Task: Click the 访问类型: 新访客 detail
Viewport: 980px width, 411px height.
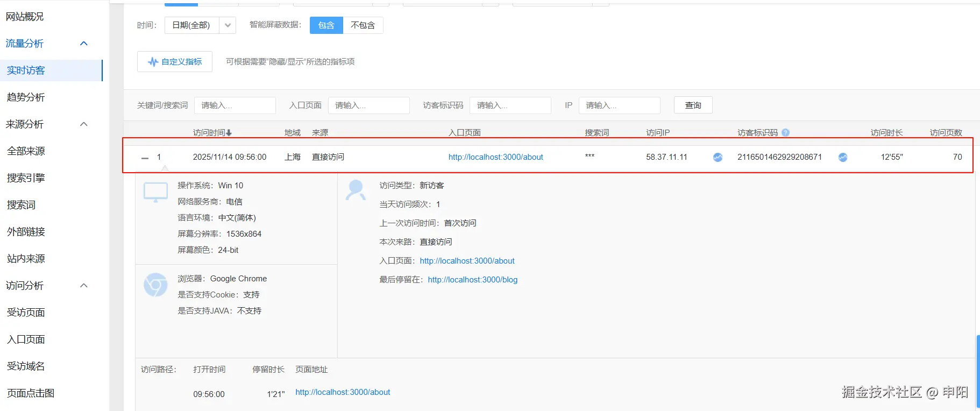Action: tap(412, 186)
